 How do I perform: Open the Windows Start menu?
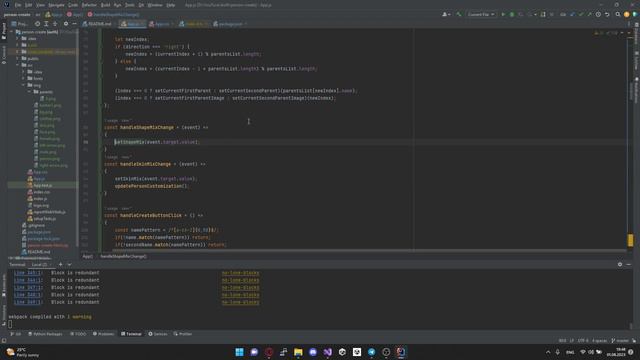tap(240, 352)
